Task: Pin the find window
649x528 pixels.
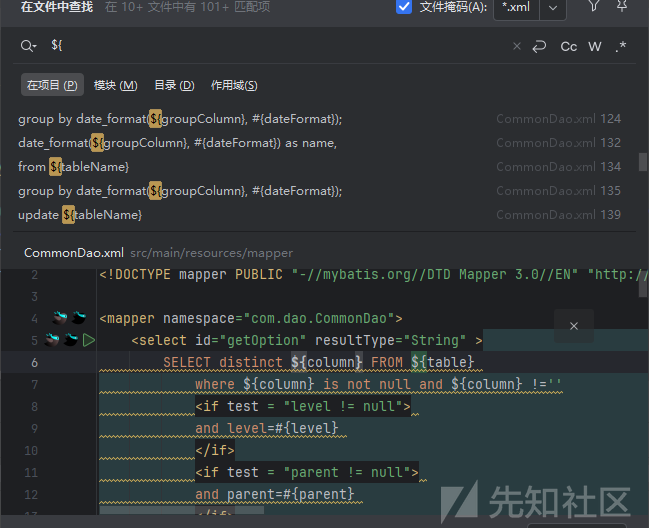Action: tap(622, 6)
